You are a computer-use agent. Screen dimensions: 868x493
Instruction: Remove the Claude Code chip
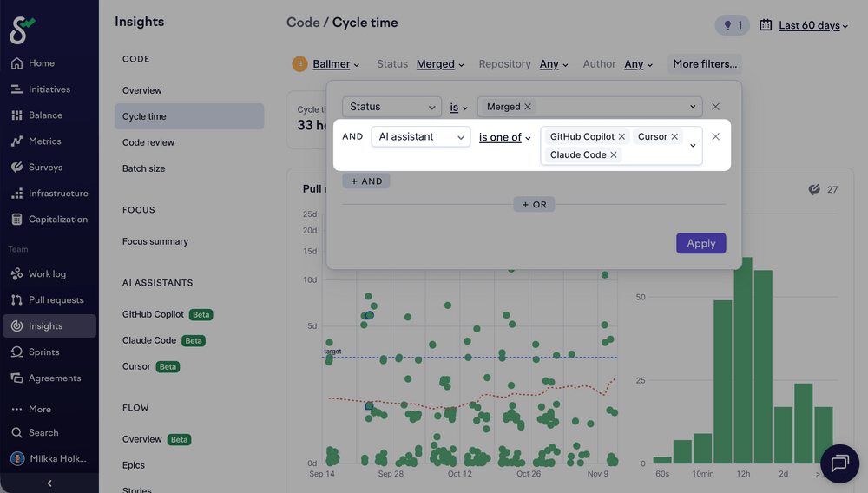pyautogui.click(x=614, y=154)
